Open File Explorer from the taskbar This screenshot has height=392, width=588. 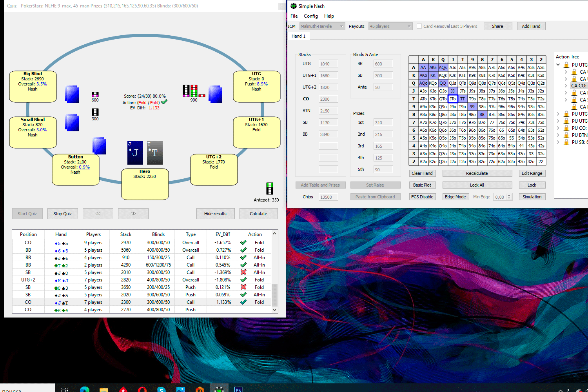(x=103, y=389)
